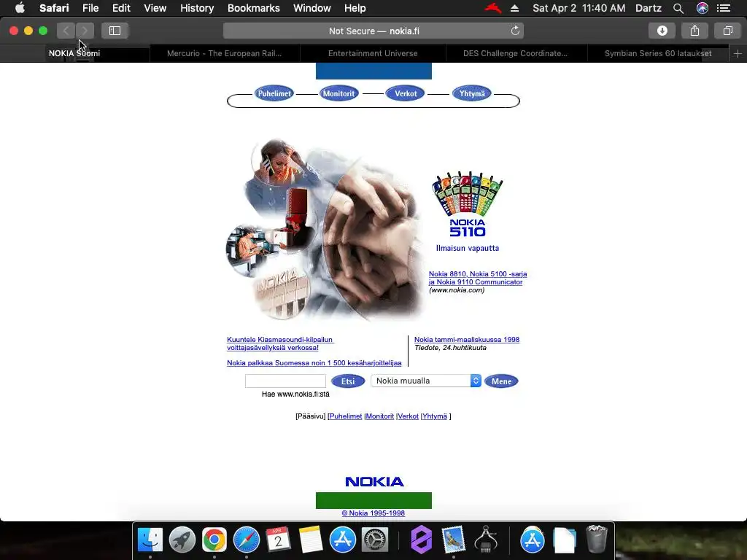
Task: Open Nokia tammi-maaliskuussa 1998 link
Action: [467, 340]
